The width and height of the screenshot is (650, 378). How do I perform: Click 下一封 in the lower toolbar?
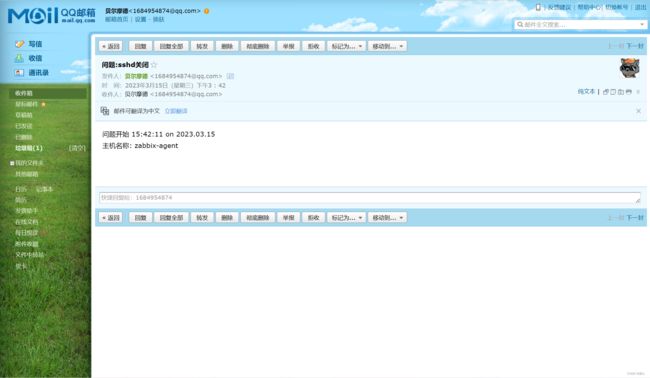click(635, 217)
